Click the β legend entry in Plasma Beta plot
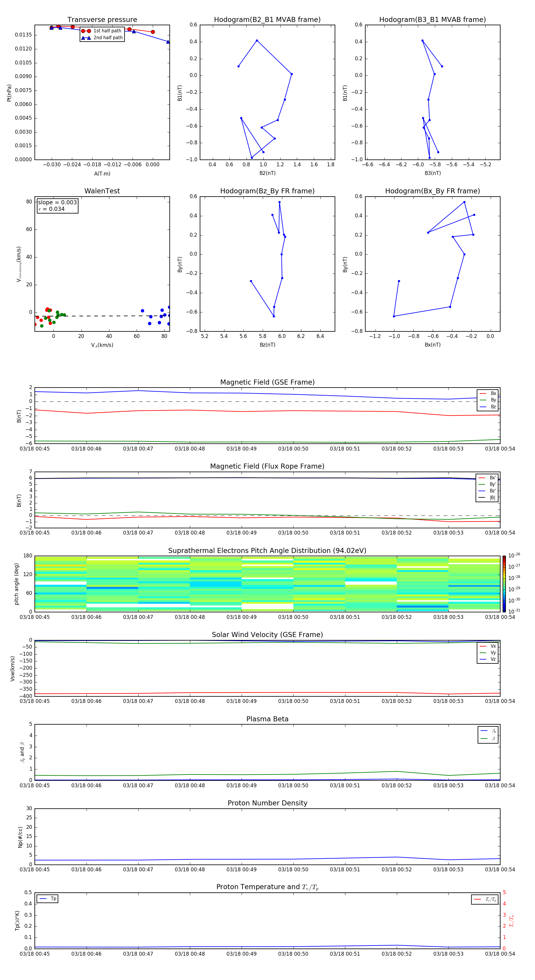 pos(488,739)
